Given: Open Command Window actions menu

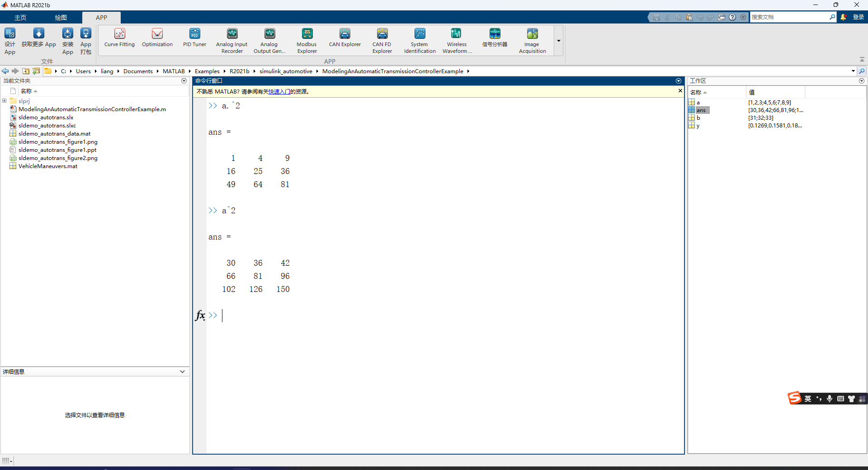Looking at the screenshot, I should pyautogui.click(x=679, y=81).
